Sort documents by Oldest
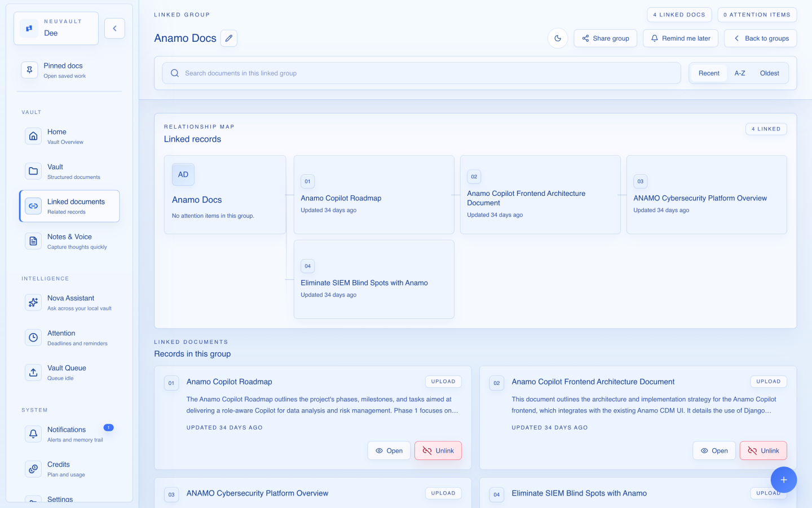 pos(769,73)
